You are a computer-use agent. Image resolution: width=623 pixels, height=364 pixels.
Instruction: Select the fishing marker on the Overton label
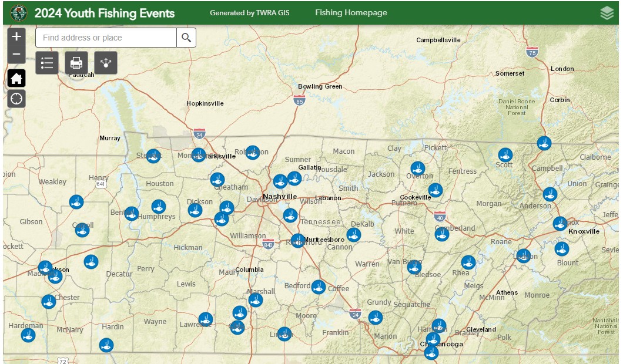click(x=417, y=168)
